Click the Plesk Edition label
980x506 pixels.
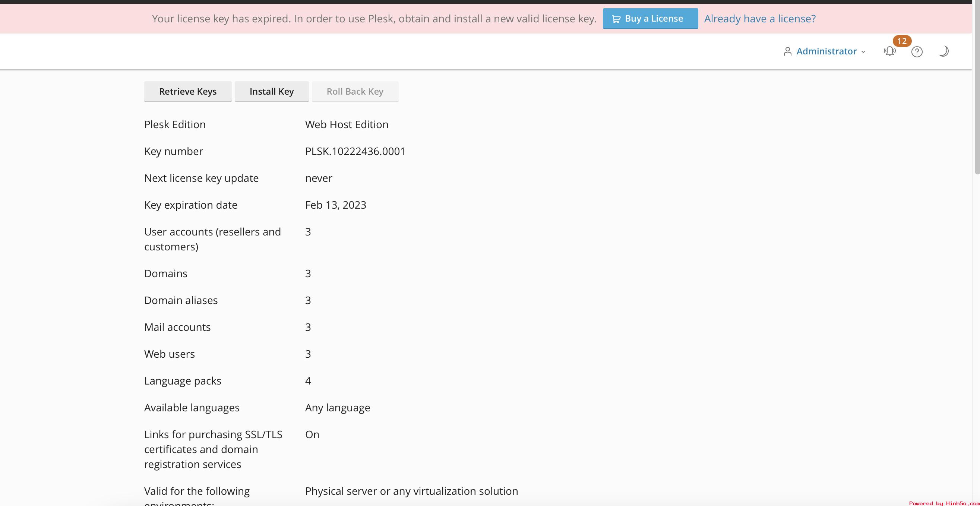(175, 124)
